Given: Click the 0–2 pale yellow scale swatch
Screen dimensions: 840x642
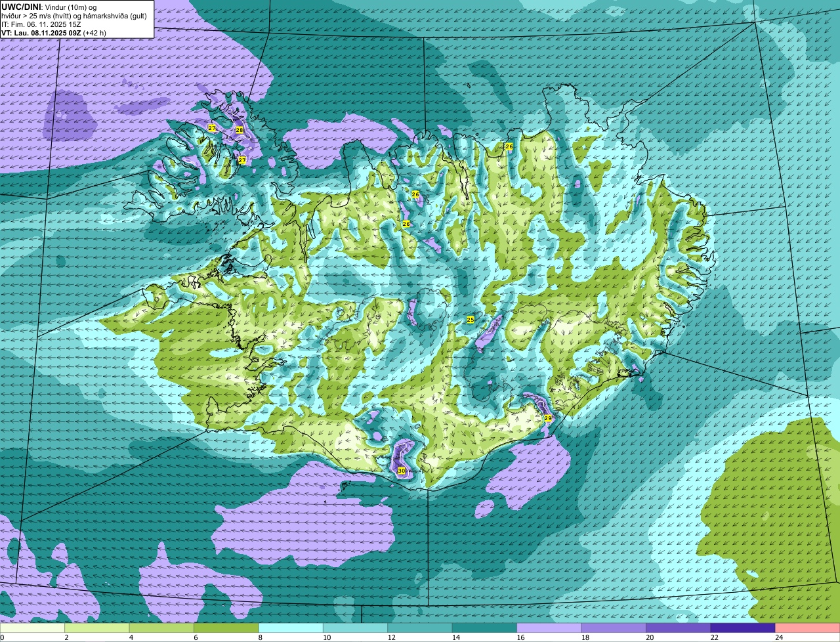Looking at the screenshot, I should click(32, 628).
